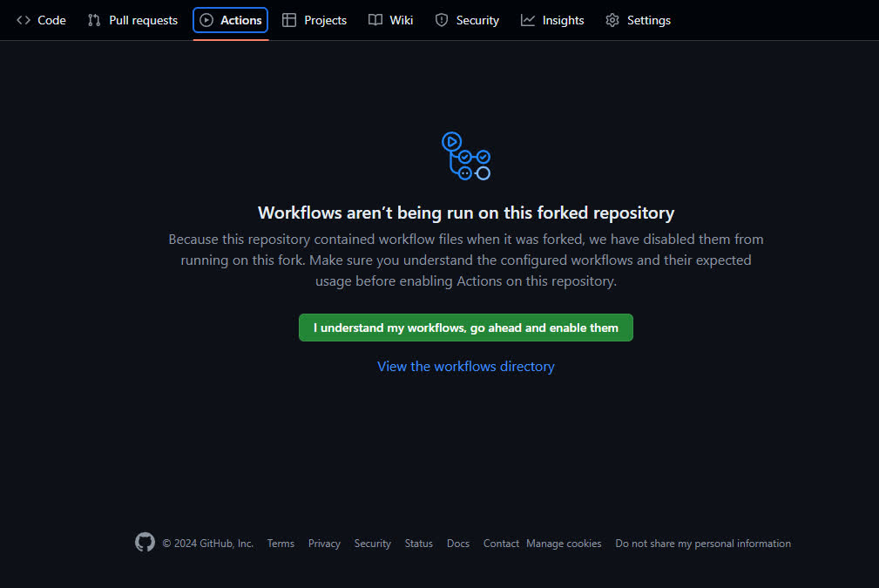Click the Contact link in footer
879x588 pixels.
point(501,544)
